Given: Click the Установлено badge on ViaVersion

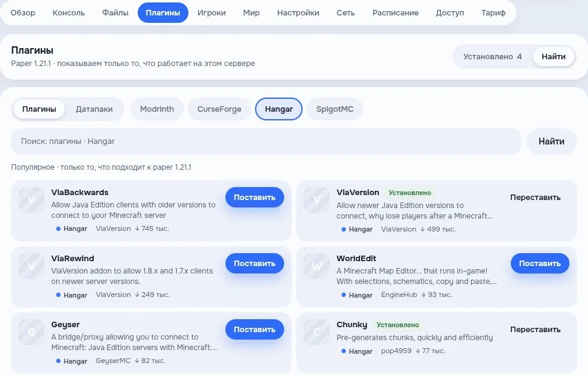Looking at the screenshot, I should click(x=410, y=193).
